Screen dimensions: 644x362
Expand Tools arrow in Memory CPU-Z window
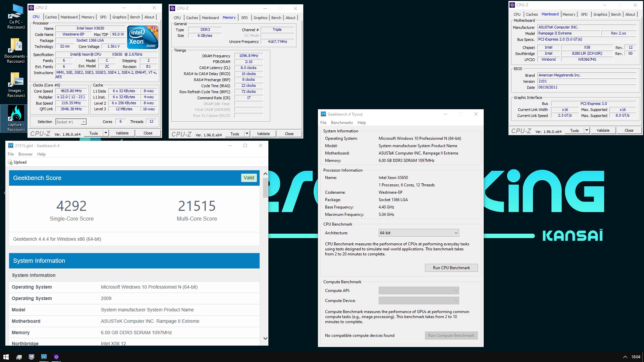pos(247,134)
